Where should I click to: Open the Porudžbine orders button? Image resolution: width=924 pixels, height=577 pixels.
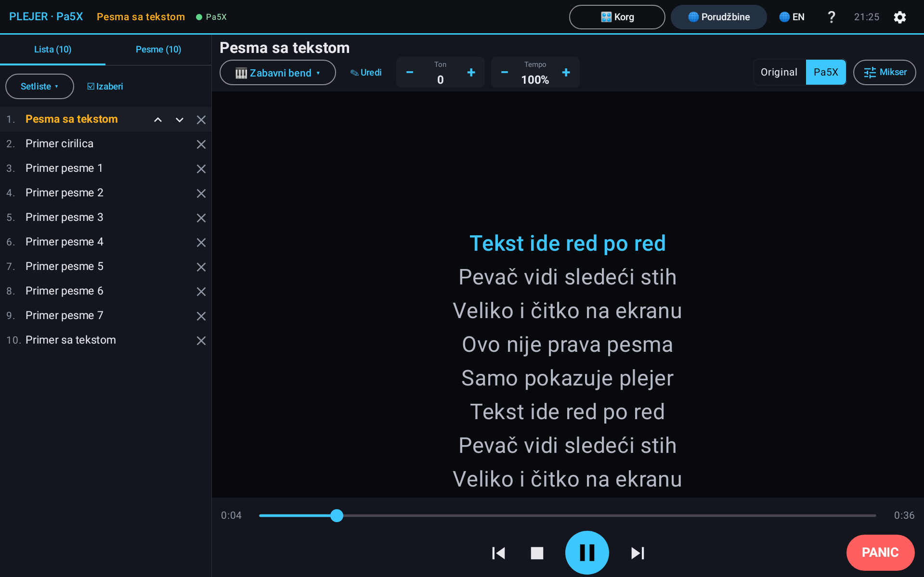point(719,17)
